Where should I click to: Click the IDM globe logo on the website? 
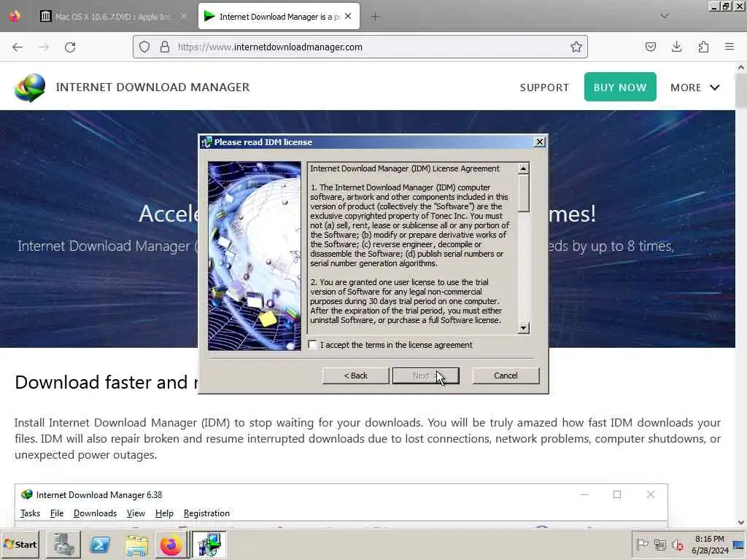click(29, 87)
